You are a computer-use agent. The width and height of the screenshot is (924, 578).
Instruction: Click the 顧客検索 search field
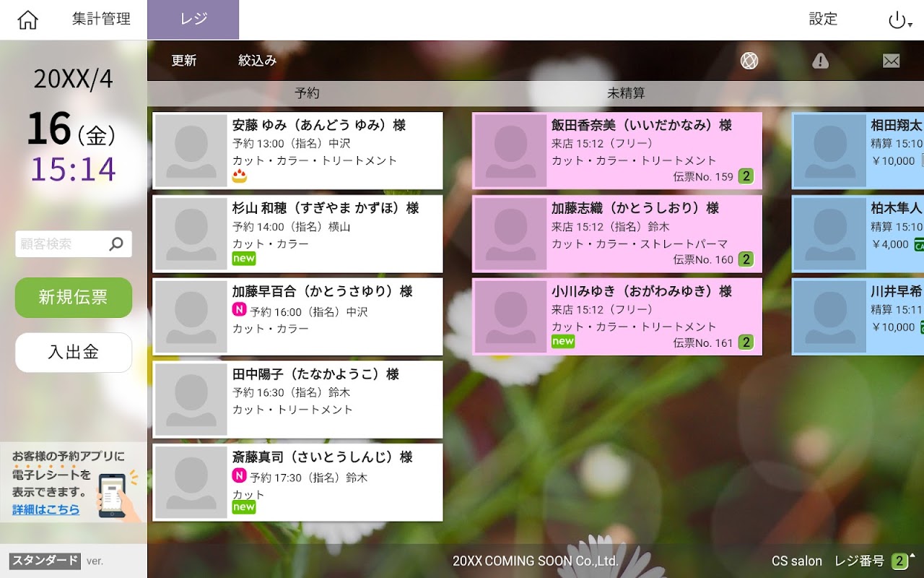click(x=74, y=244)
